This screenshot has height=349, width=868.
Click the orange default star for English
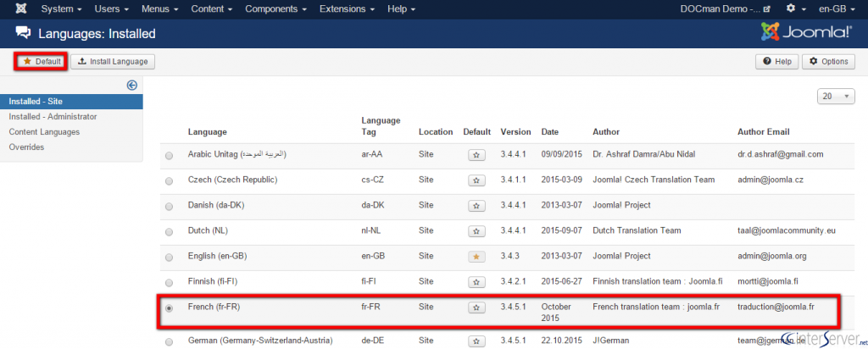coord(476,257)
